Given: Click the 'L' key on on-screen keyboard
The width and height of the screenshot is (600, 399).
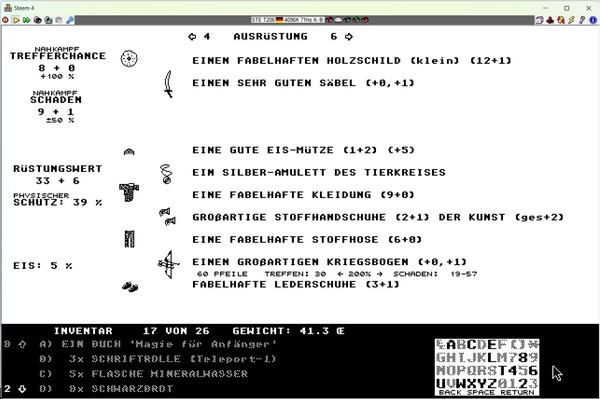Looking at the screenshot, I should click(492, 358).
